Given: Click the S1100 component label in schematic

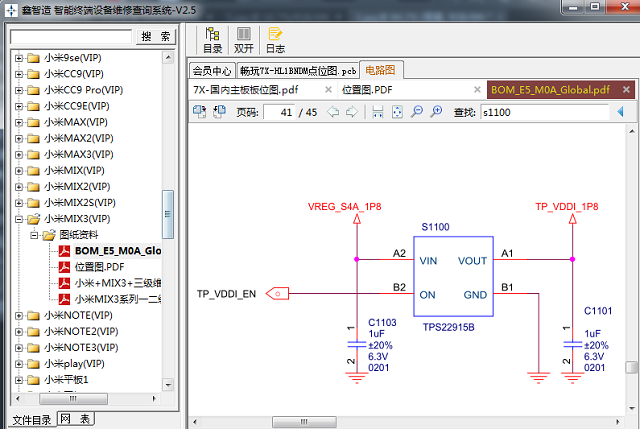Looking at the screenshot, I should (x=435, y=227).
